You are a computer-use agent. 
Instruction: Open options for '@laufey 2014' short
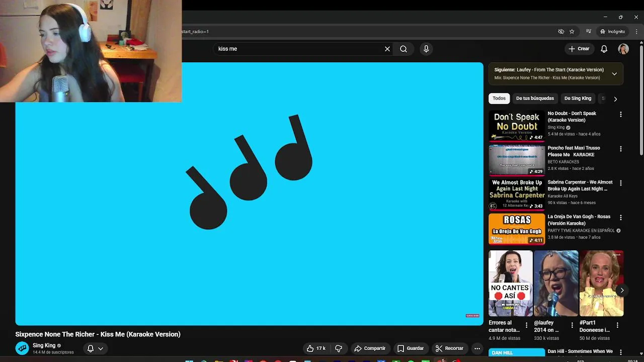tap(572, 325)
